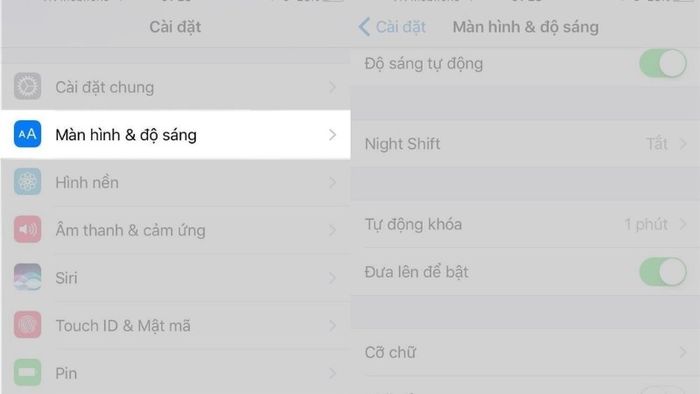Image resolution: width=700 pixels, height=394 pixels.
Task: Tap the General settings gear icon
Action: pyautogui.click(x=27, y=86)
